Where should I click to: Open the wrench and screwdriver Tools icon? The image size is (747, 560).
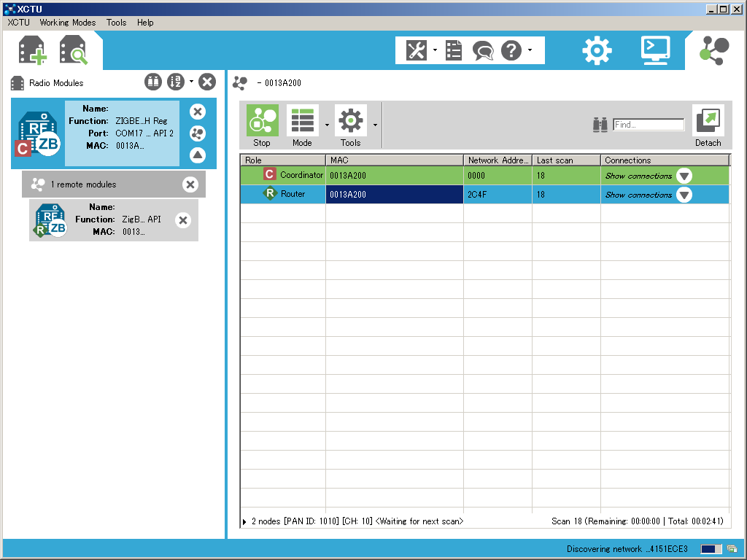tap(416, 50)
